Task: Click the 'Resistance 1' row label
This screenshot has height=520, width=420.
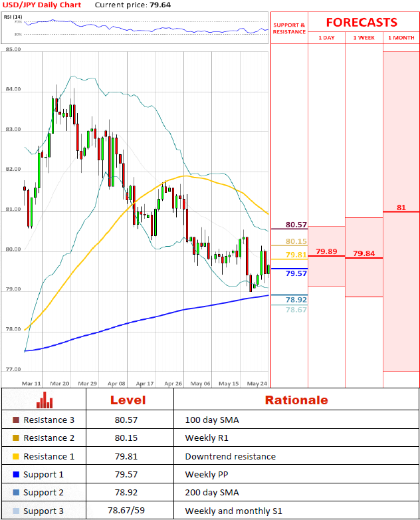Action: click(49, 456)
